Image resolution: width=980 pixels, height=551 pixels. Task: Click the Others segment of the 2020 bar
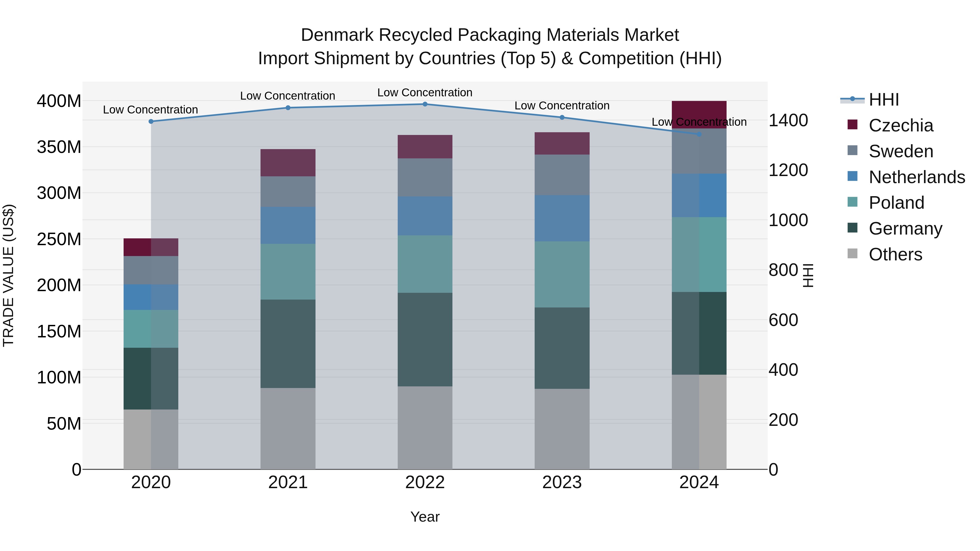(151, 439)
